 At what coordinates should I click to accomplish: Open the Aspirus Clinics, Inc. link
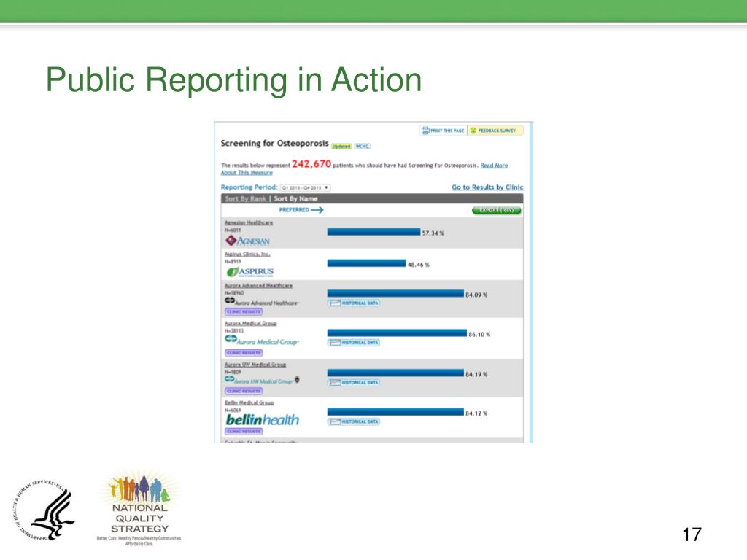click(x=247, y=254)
